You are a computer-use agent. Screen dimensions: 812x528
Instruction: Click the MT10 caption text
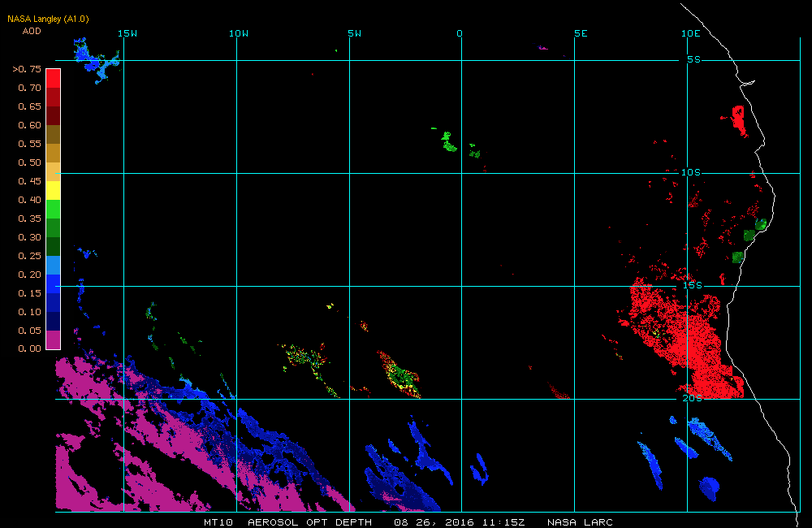[218, 522]
